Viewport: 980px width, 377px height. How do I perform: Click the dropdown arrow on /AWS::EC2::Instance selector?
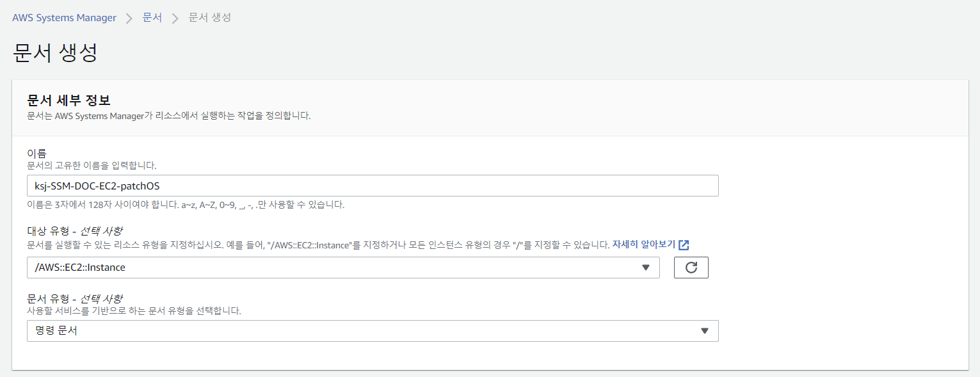click(x=647, y=268)
